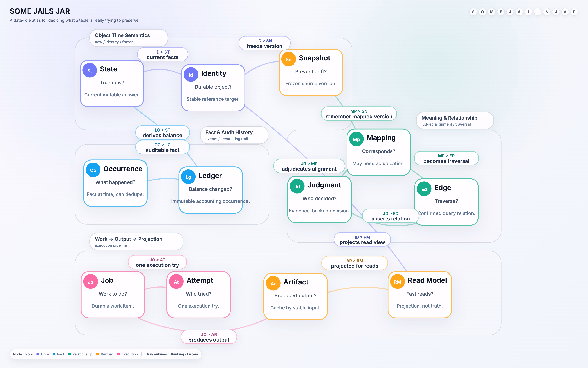
Task: Click 'Cache by stable input.' in Artifact card
Action: 296,308
